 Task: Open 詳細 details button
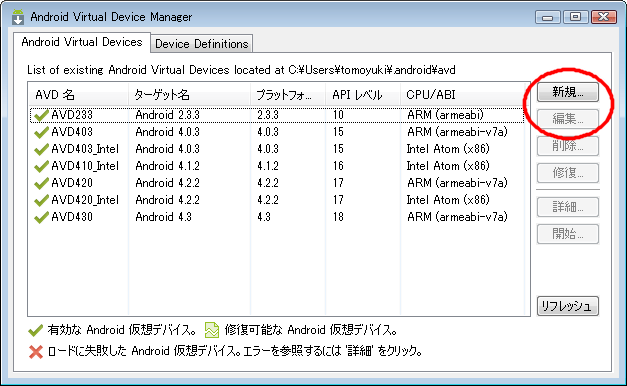pyautogui.click(x=567, y=207)
